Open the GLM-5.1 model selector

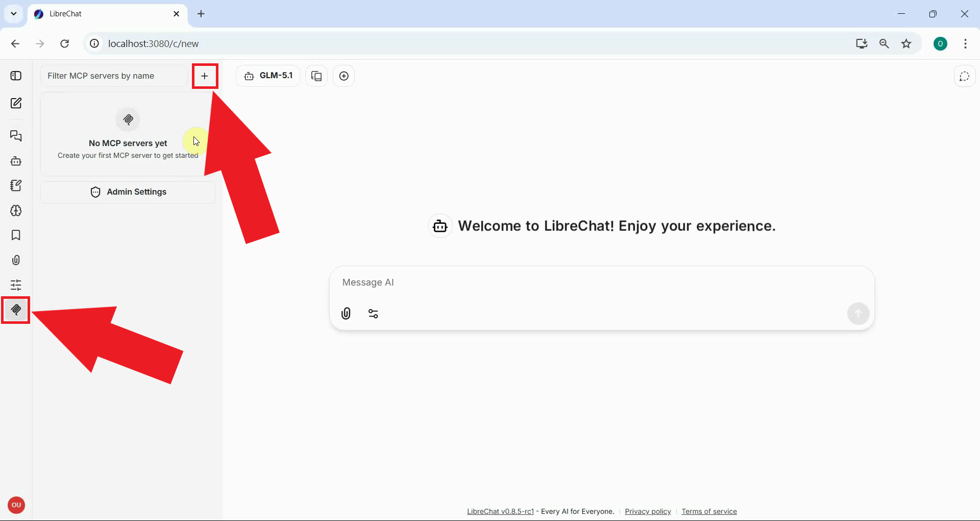268,76
